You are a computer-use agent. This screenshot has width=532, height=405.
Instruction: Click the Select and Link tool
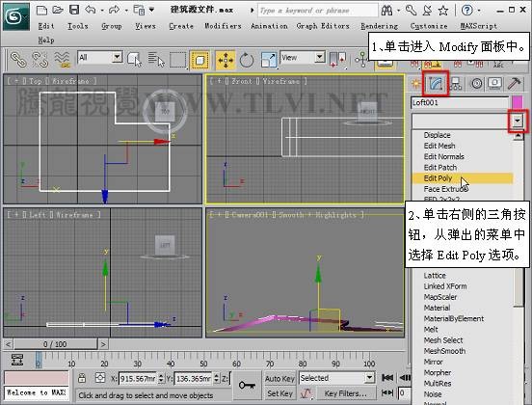coord(18,60)
